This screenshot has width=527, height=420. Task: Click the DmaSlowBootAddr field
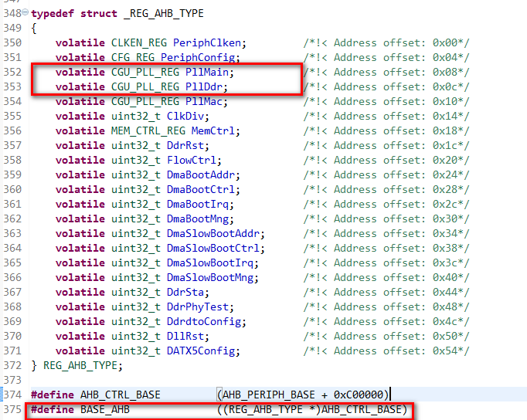(x=213, y=233)
